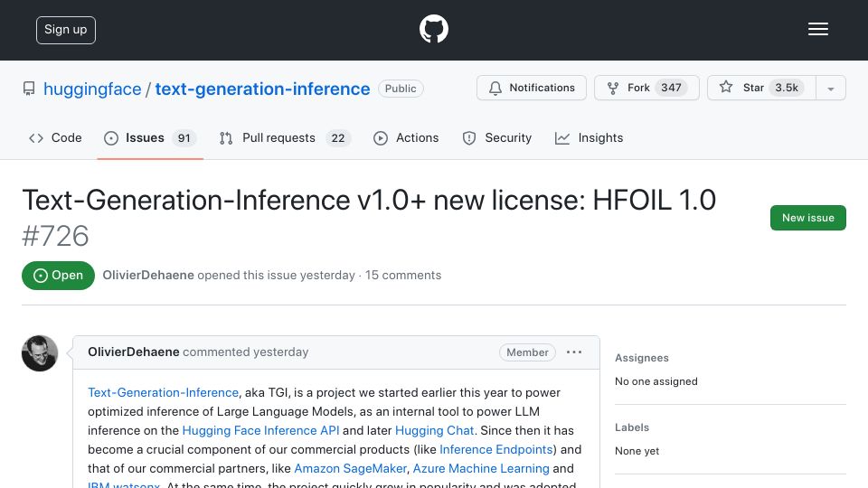Click the star count 3.5k
868x488 pixels.
click(x=786, y=88)
